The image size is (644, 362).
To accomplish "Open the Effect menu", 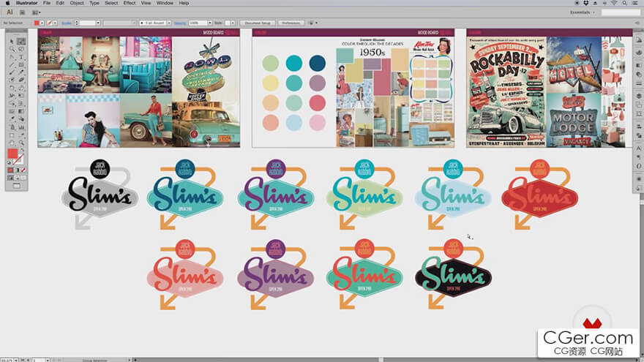I will pyautogui.click(x=130, y=3).
